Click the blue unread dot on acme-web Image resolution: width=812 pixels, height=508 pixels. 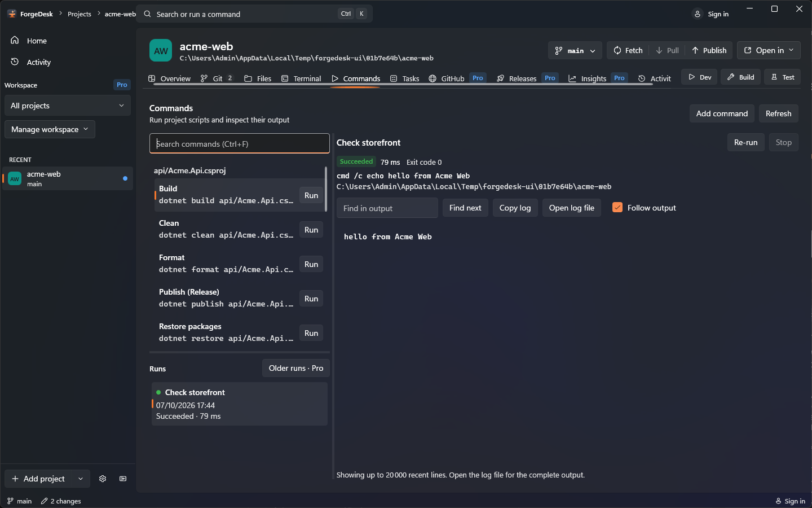[x=125, y=178]
